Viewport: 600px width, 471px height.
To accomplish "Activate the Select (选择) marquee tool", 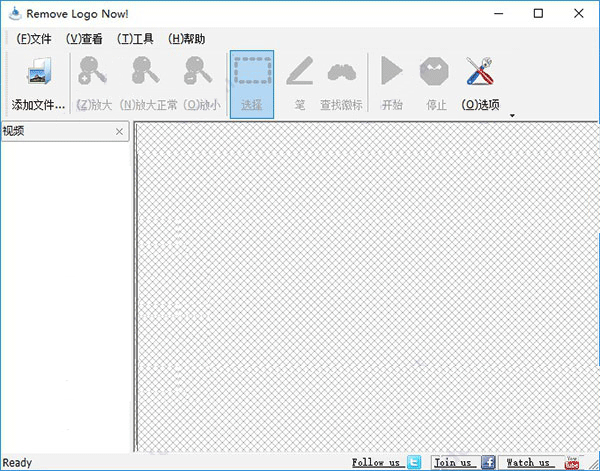I will coord(252,85).
